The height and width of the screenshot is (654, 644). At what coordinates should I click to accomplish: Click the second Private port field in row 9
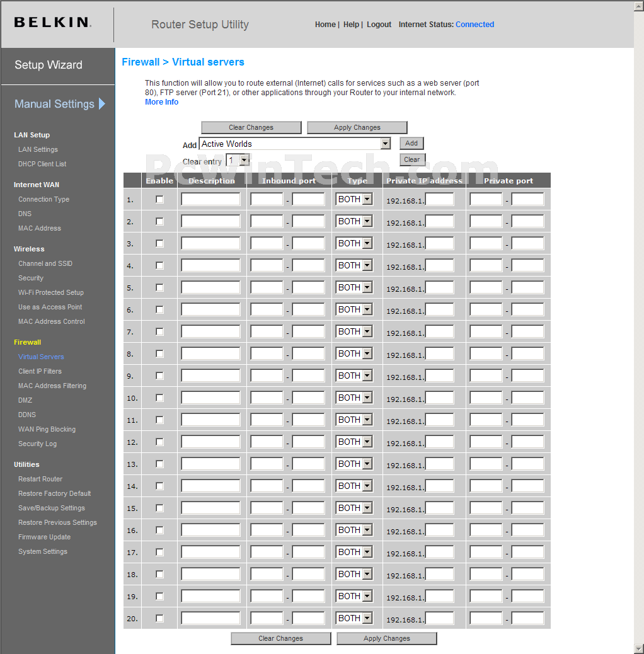pos(527,376)
